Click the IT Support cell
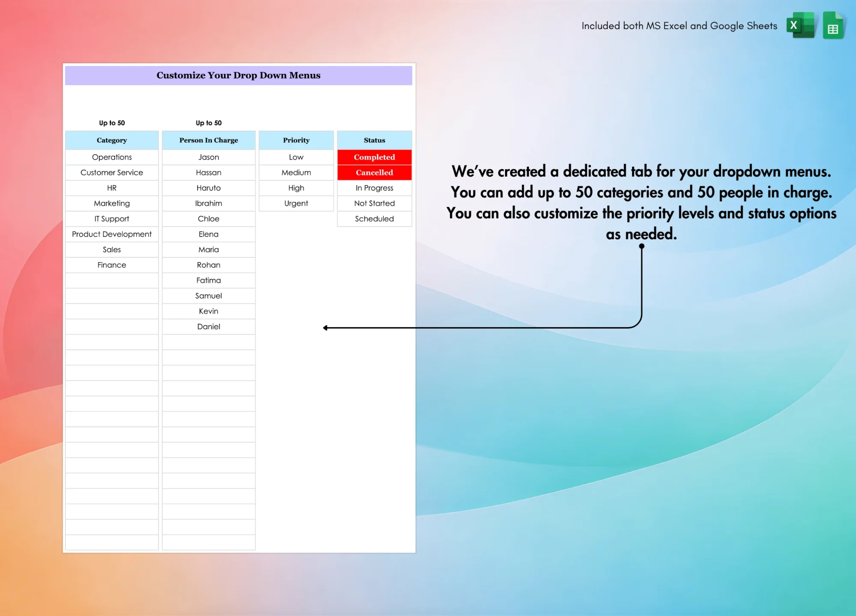The image size is (856, 616). pyautogui.click(x=112, y=219)
